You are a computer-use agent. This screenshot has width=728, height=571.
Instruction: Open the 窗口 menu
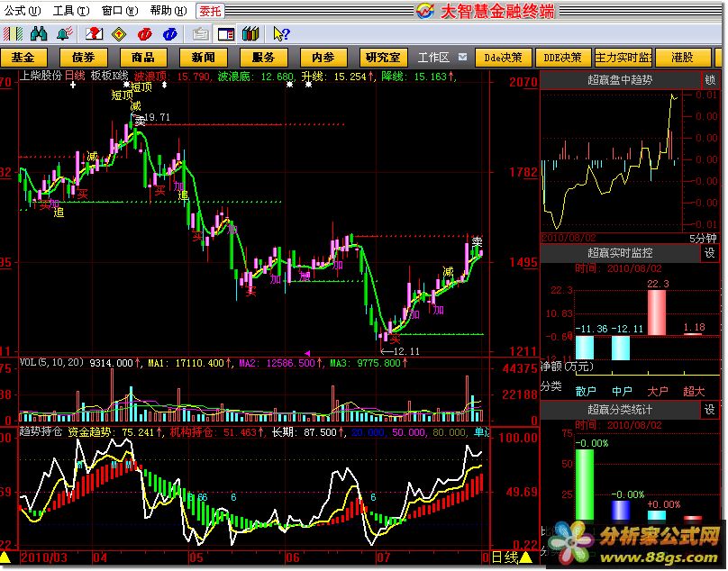pos(119,10)
